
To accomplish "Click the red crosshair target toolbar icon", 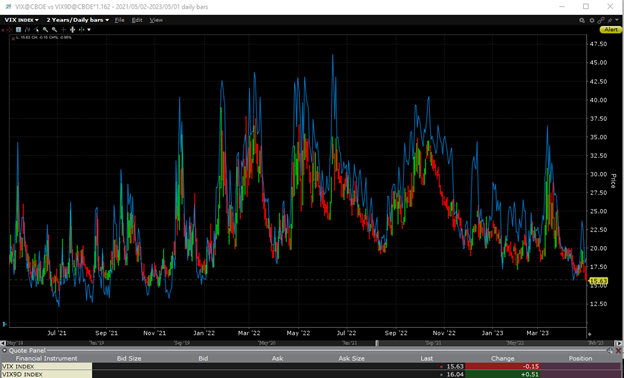I will point(10,30).
